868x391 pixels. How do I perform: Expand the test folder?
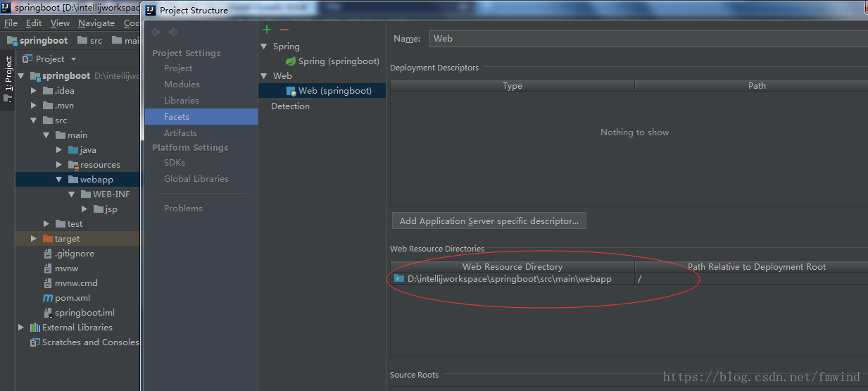point(46,224)
